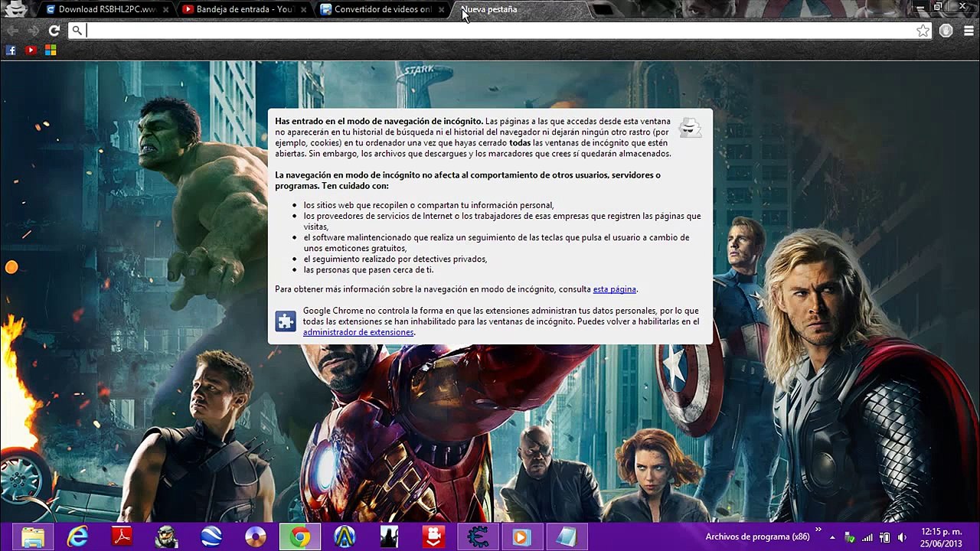Switch to Google Chrome in taskbar

click(x=299, y=536)
